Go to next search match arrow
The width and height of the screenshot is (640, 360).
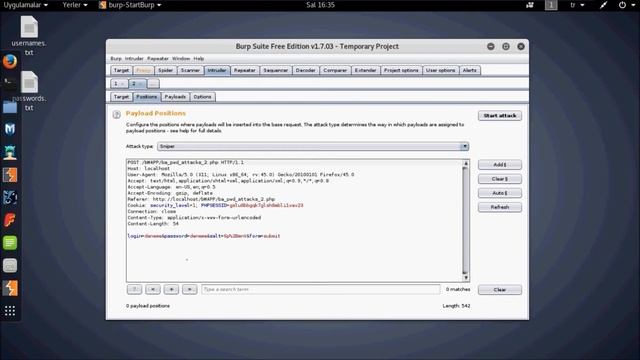point(190,289)
